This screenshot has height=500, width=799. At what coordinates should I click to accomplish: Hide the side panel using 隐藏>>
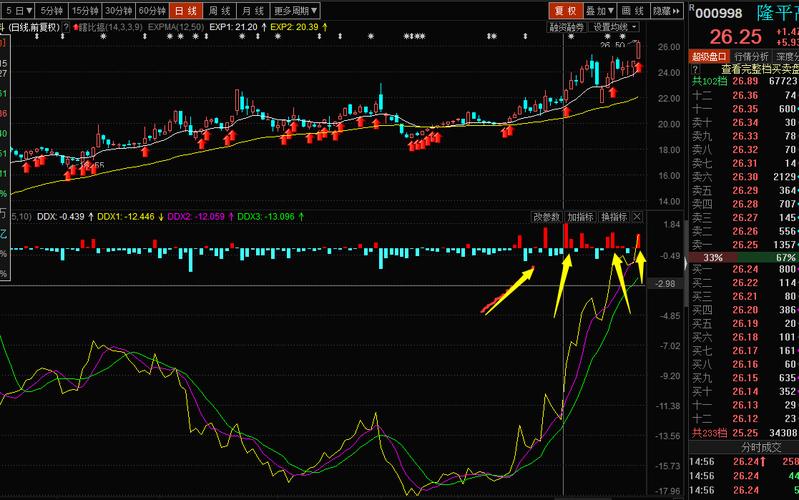pyautogui.click(x=665, y=10)
